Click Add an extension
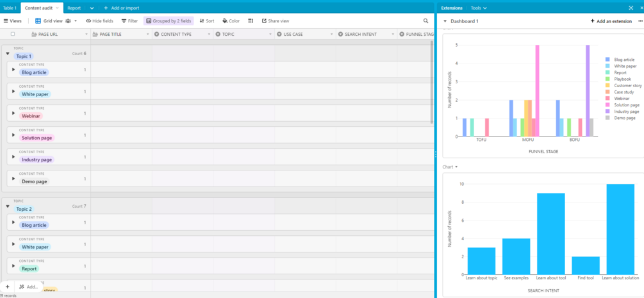 point(611,21)
